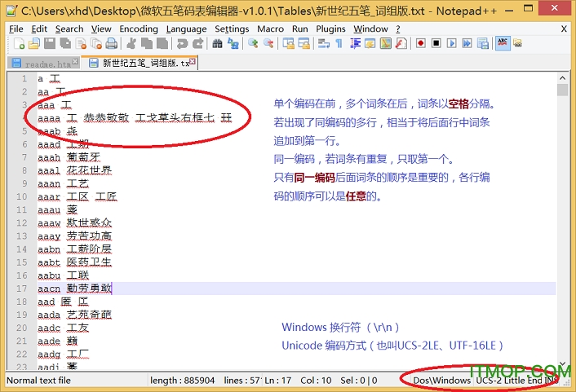This screenshot has width=576, height=392.
Task: Open the Language menu
Action: (x=186, y=29)
